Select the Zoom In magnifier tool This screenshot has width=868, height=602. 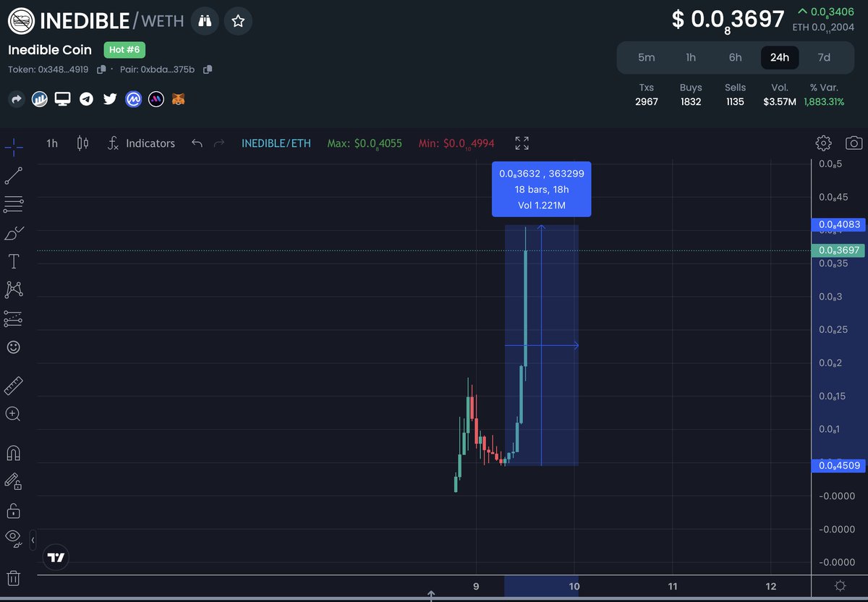click(13, 415)
